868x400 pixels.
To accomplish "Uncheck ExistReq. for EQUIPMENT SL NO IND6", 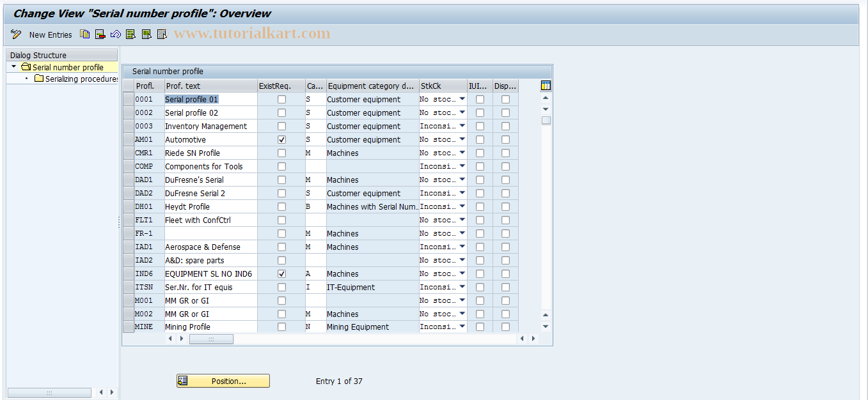I will click(281, 273).
